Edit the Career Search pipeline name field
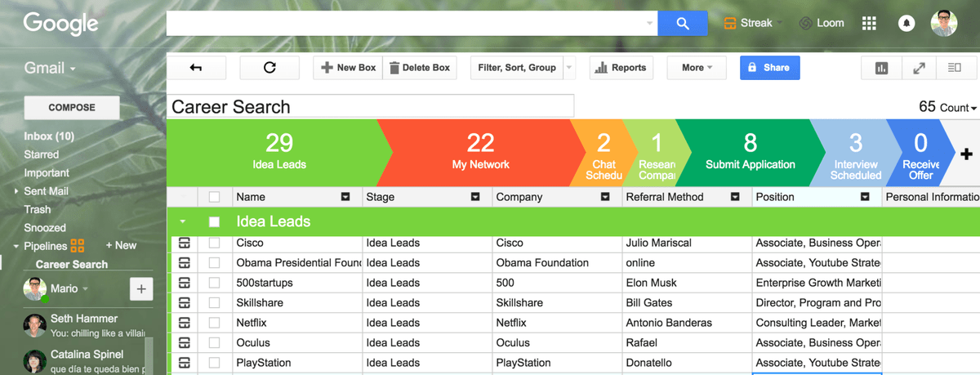The width and height of the screenshot is (980, 375). coord(371,107)
